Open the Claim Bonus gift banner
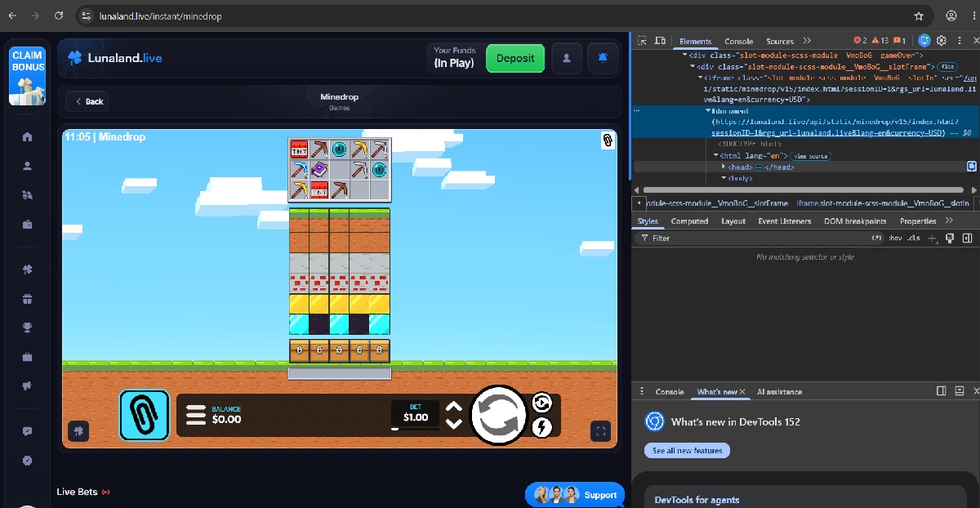Image resolution: width=980 pixels, height=508 pixels. pos(27,76)
